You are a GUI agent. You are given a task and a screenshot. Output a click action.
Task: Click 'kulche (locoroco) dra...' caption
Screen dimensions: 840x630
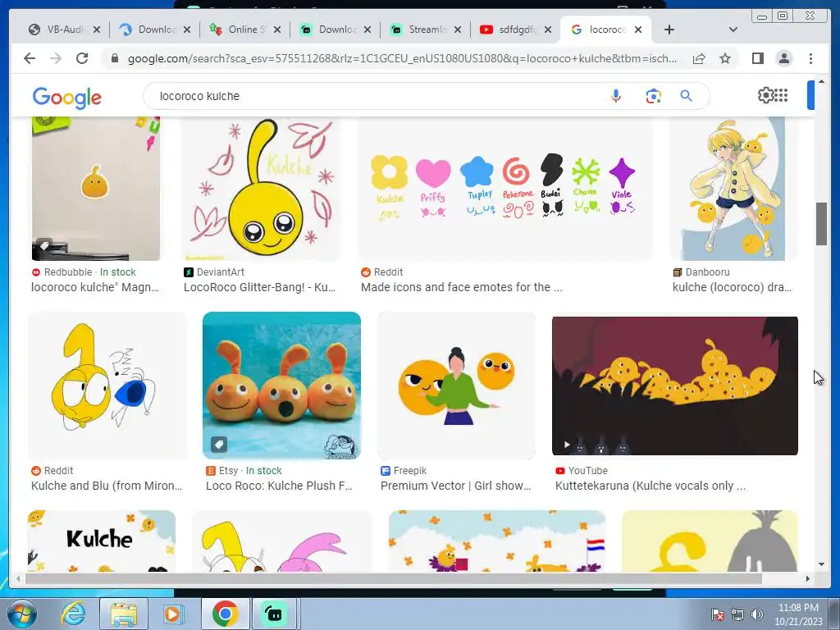coord(732,287)
